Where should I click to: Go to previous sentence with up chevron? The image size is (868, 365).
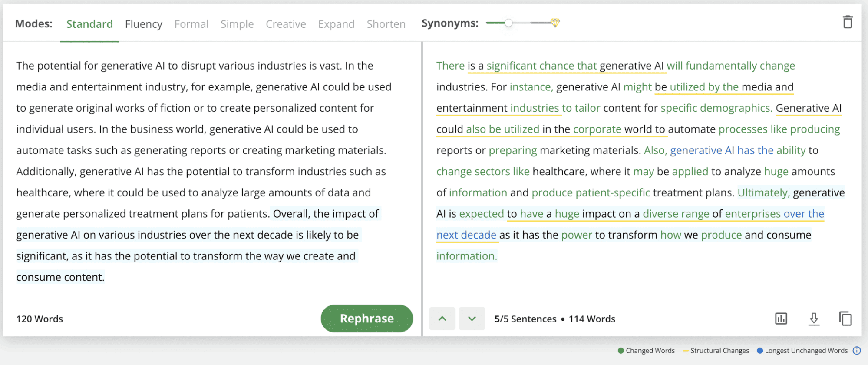pos(442,319)
